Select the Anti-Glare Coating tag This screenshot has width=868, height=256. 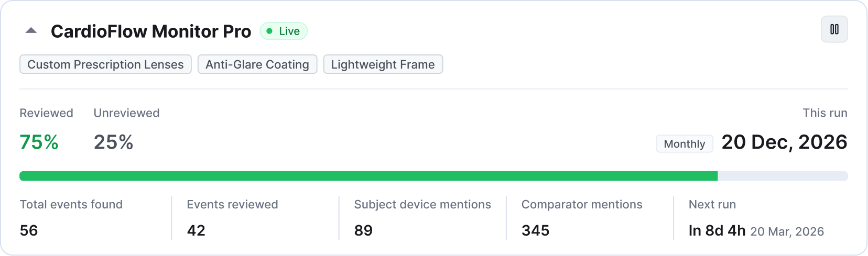coord(257,64)
